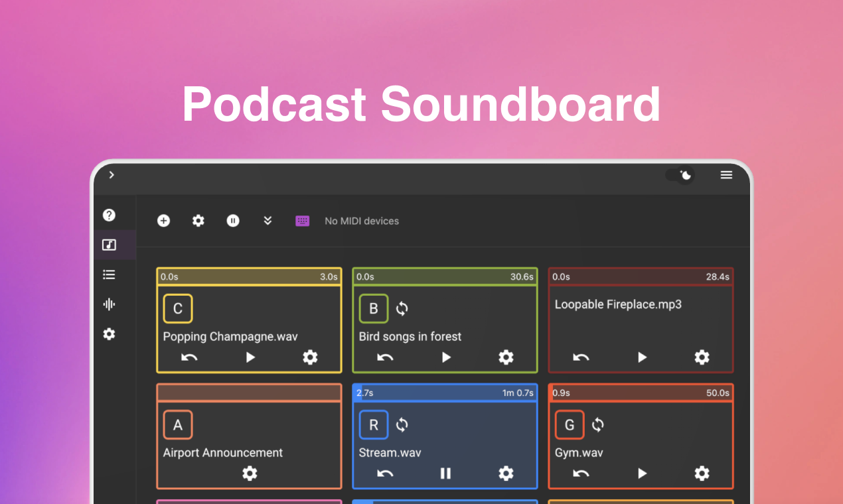The width and height of the screenshot is (843, 504).
Task: Toggle looping on Bird songs in forest
Action: [402, 308]
